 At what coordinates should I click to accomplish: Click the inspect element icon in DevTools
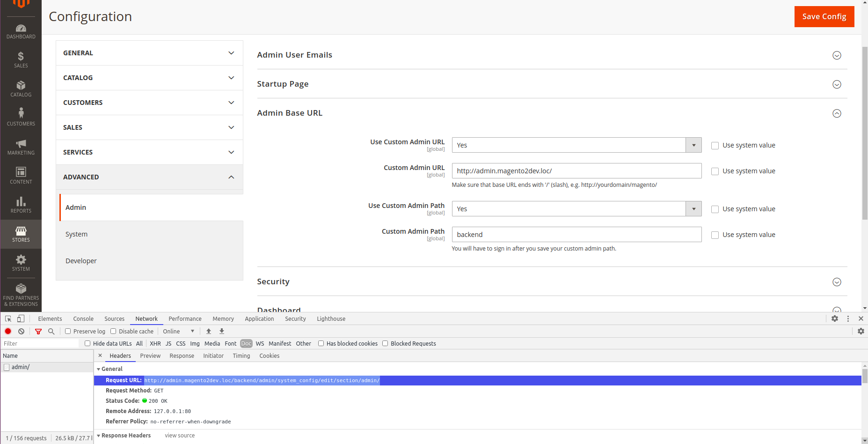click(7, 318)
